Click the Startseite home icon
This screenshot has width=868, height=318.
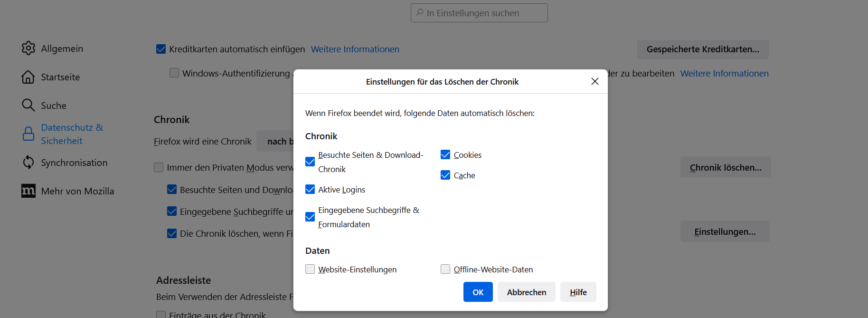pyautogui.click(x=28, y=77)
